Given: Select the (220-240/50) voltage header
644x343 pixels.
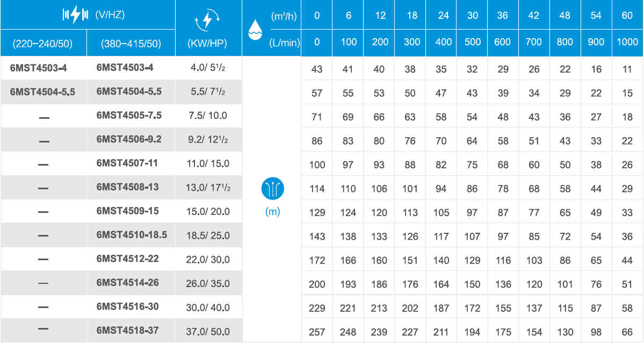Looking at the screenshot, I should (43, 43).
